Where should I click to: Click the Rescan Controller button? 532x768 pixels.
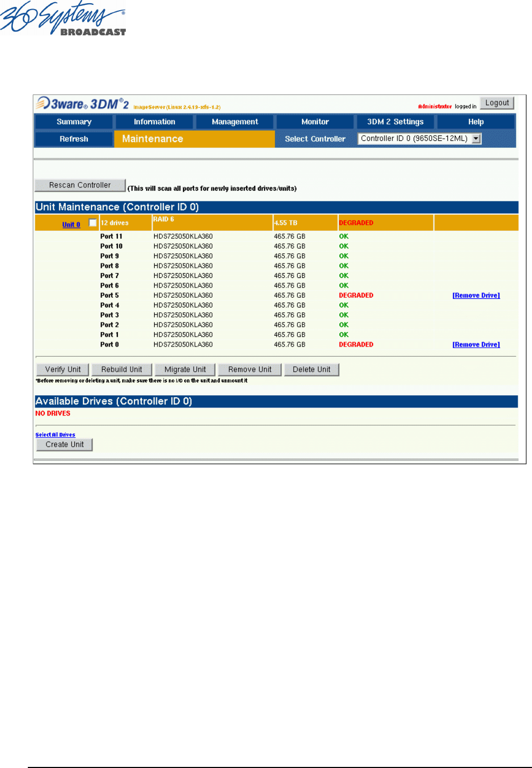click(80, 185)
